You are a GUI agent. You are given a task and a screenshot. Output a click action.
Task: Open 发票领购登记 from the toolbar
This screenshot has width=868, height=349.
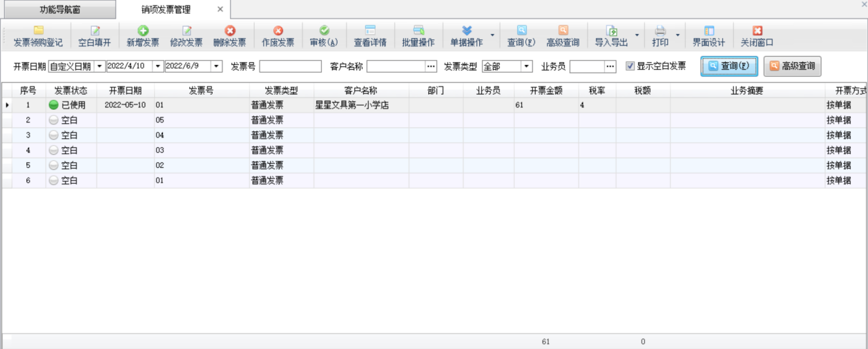(38, 36)
